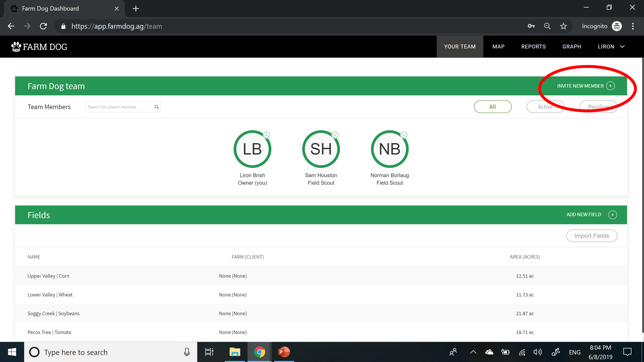Click the volume speaker tray icon
Image resolution: width=644 pixels, height=362 pixels.
point(537,352)
